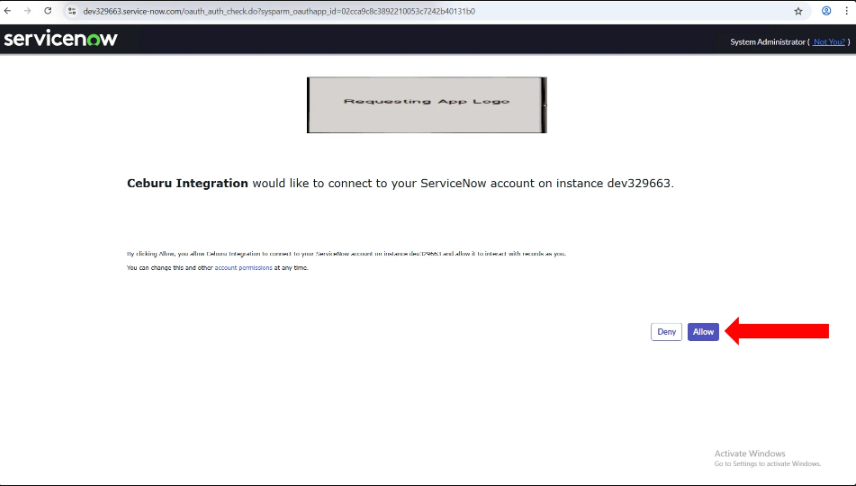Click the 'System Administrator' text
The width and height of the screenshot is (856, 486).
pyautogui.click(x=768, y=42)
